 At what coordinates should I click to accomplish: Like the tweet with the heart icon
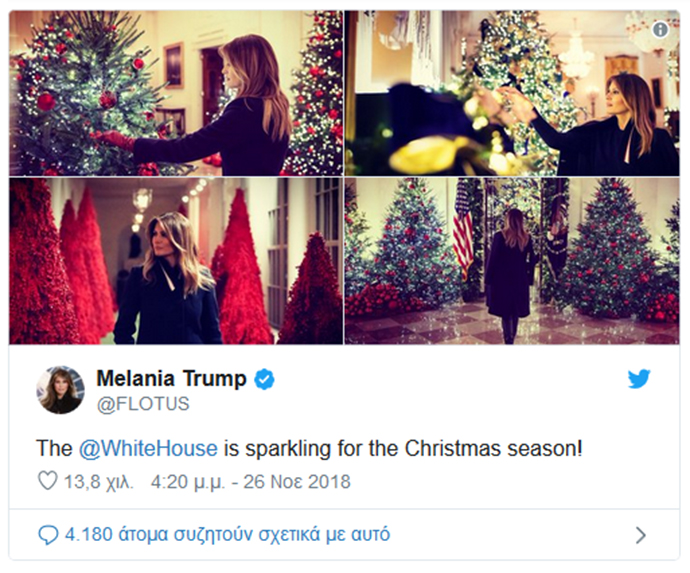tap(48, 481)
